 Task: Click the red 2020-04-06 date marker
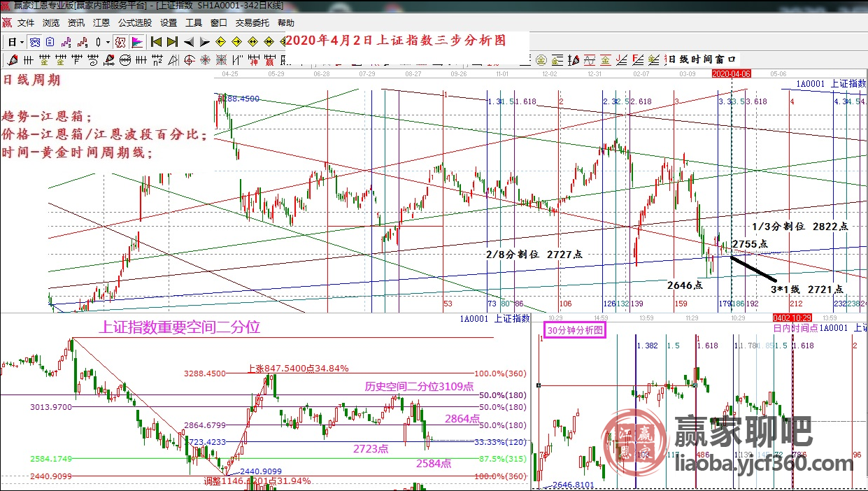pos(731,73)
